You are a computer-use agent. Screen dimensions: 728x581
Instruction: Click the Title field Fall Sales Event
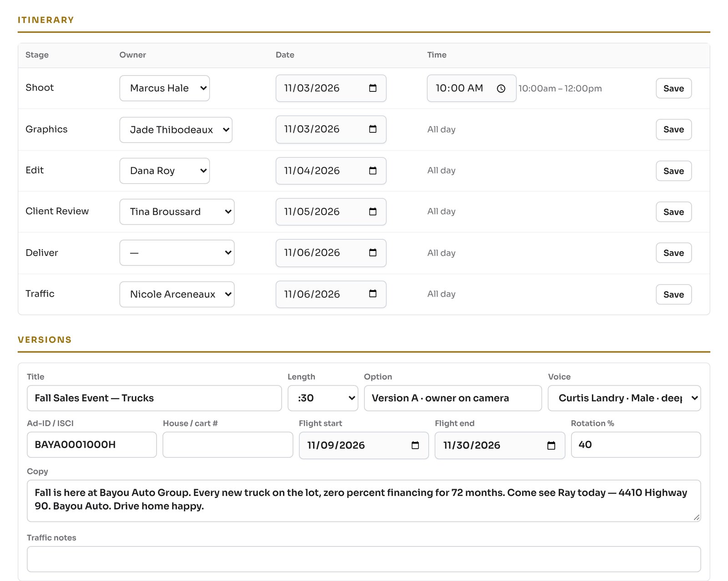pyautogui.click(x=154, y=398)
